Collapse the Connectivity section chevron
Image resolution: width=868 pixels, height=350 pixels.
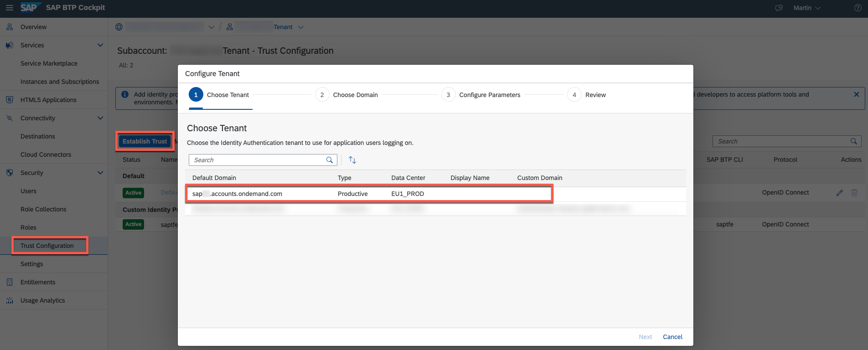[x=100, y=118]
